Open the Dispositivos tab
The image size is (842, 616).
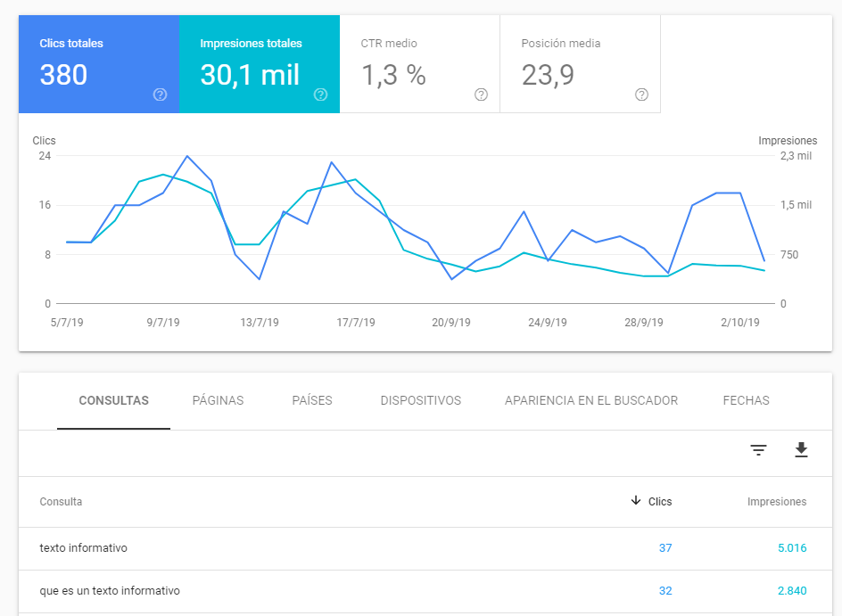tap(420, 400)
